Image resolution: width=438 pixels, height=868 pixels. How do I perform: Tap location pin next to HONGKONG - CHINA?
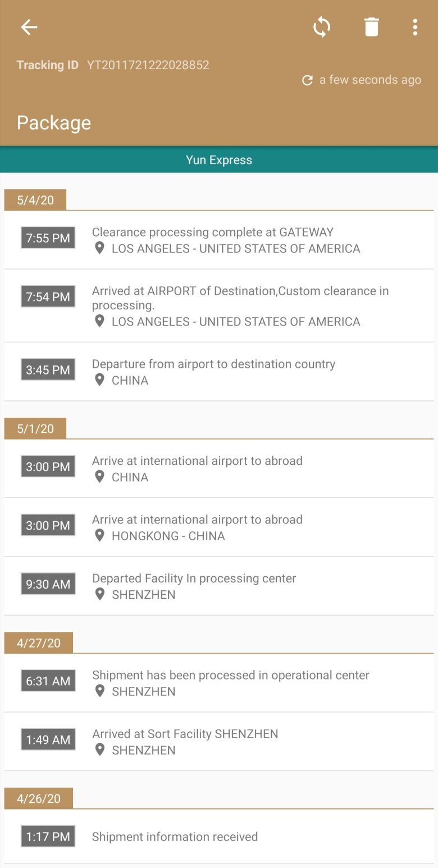[x=99, y=535]
